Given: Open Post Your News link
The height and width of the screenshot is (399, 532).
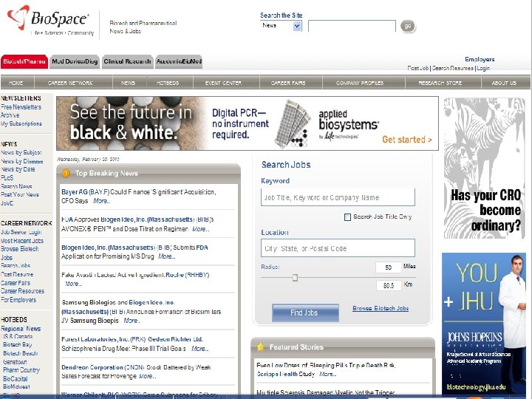Looking at the screenshot, I should click(20, 194).
